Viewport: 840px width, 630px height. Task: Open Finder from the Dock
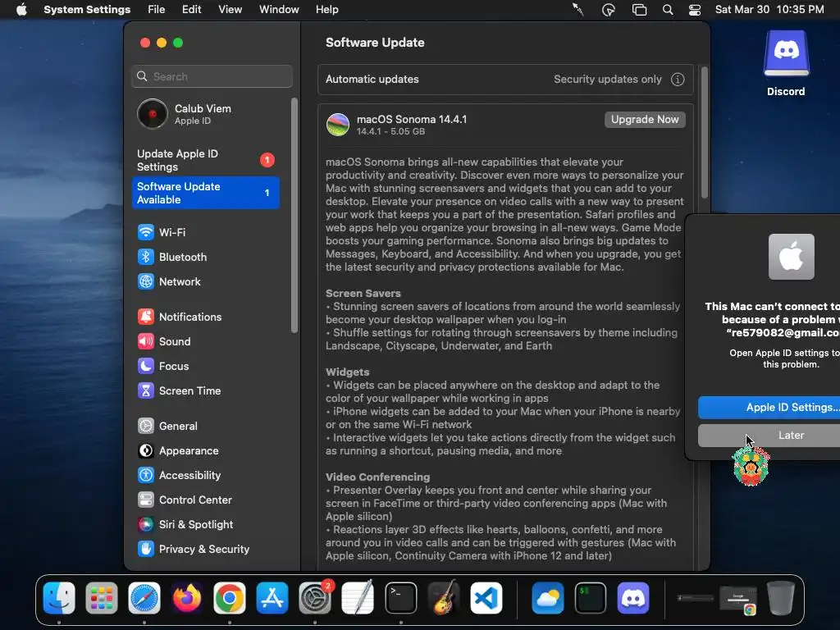[59, 598]
